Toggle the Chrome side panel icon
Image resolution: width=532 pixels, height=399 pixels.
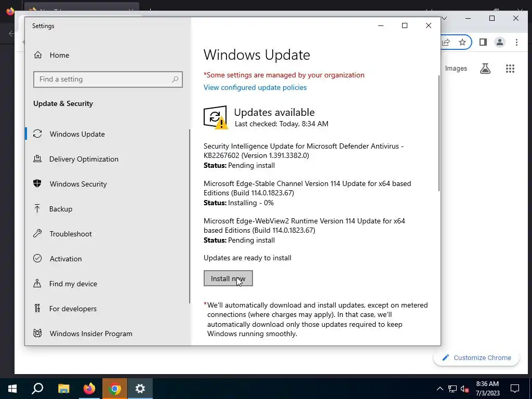click(483, 43)
